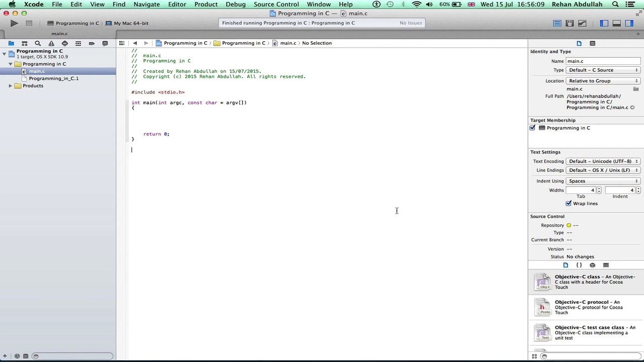Toggle the Wrap lines checkbox

pyautogui.click(x=569, y=204)
